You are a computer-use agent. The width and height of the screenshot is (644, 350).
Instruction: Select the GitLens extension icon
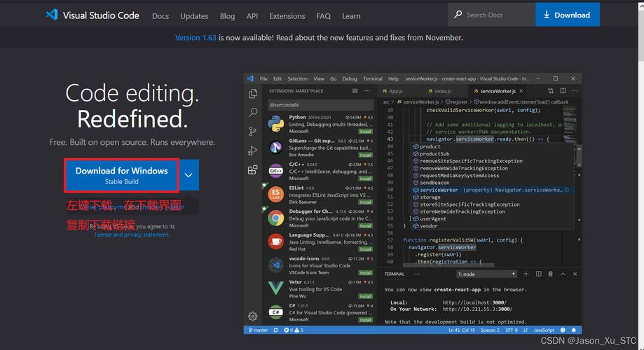[275, 147]
